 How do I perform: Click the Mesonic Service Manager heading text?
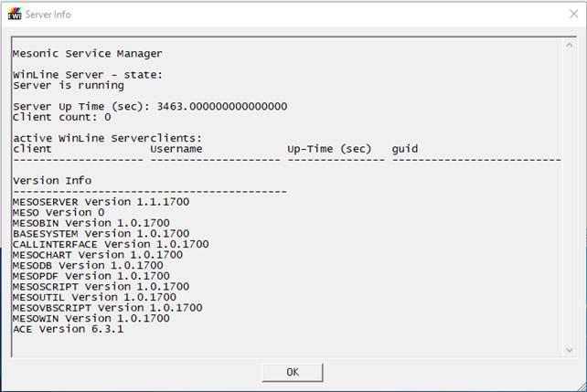coord(88,54)
